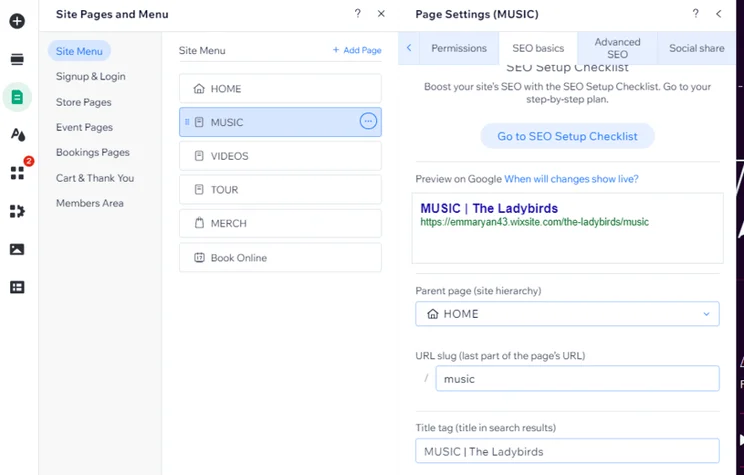Screen dimensions: 744x475
Task: Click help icon in Site Pages panel
Action: tap(358, 14)
